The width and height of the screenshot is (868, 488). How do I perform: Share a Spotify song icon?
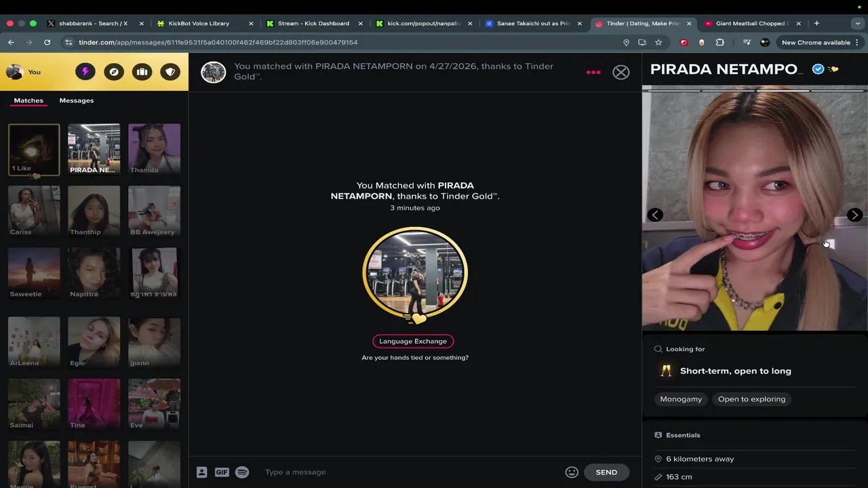click(242, 472)
